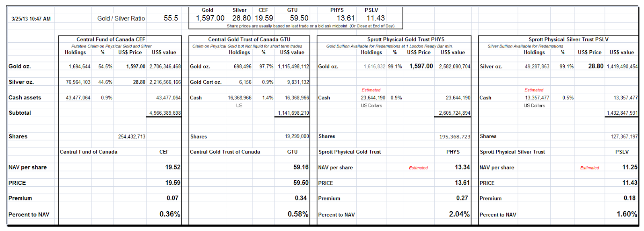Select CEF gold holdings 1,694,644
Image resolution: width=644 pixels, height=231 pixels.
tap(79, 66)
